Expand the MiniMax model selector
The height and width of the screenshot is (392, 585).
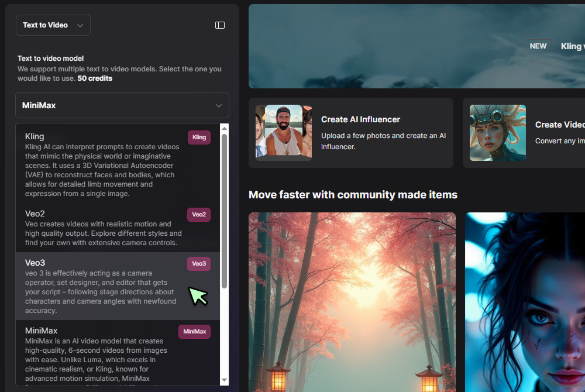122,105
